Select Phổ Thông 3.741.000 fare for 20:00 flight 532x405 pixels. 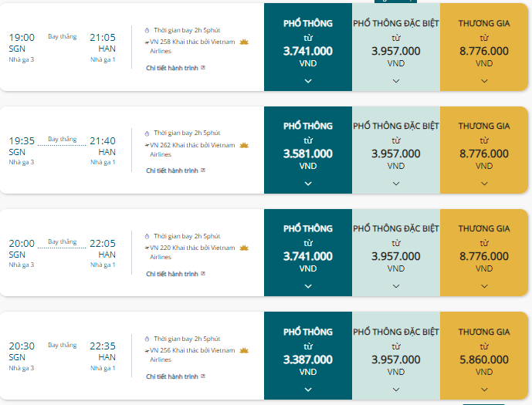click(x=308, y=253)
